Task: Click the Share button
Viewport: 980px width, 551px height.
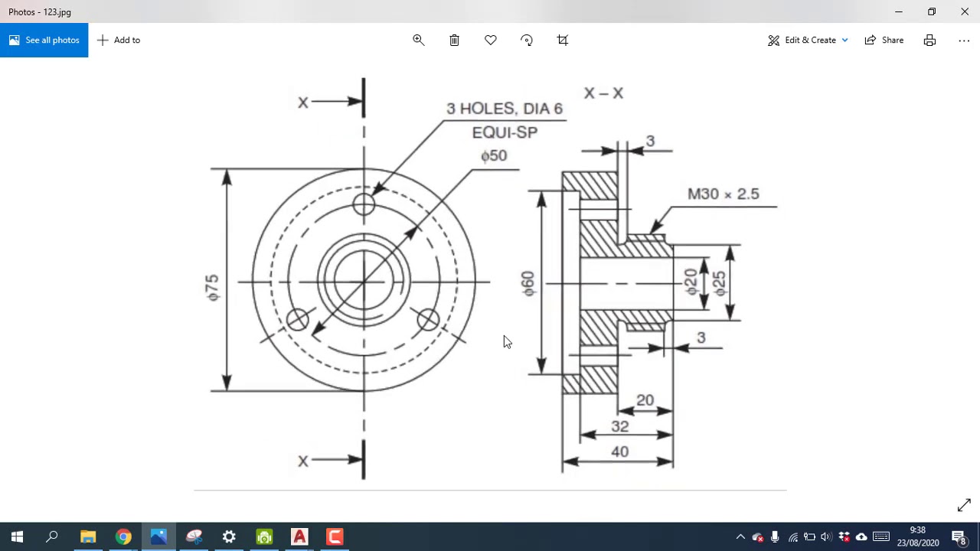Action: coord(884,40)
